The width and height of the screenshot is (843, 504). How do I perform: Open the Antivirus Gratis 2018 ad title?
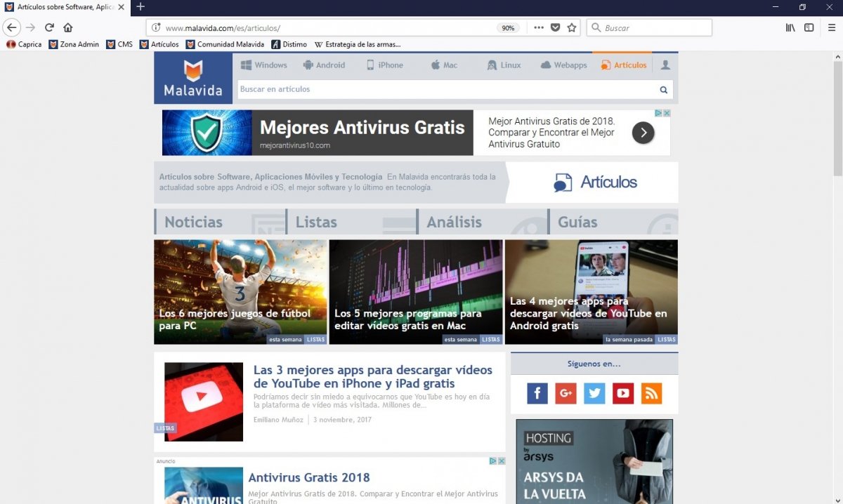(309, 478)
